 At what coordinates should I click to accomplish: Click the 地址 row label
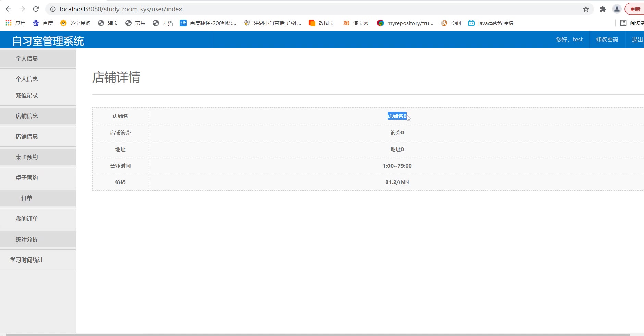click(x=120, y=149)
